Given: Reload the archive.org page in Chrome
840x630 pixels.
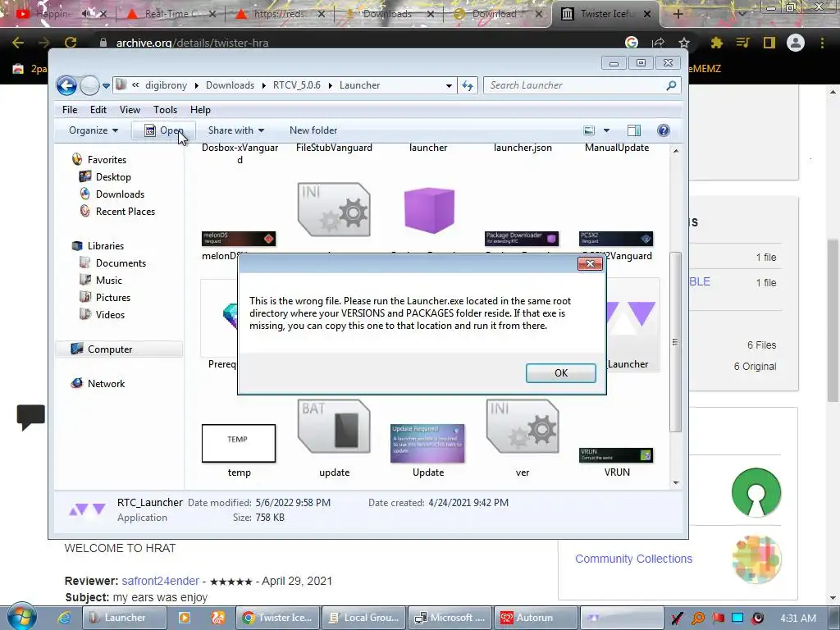Looking at the screenshot, I should (71, 43).
